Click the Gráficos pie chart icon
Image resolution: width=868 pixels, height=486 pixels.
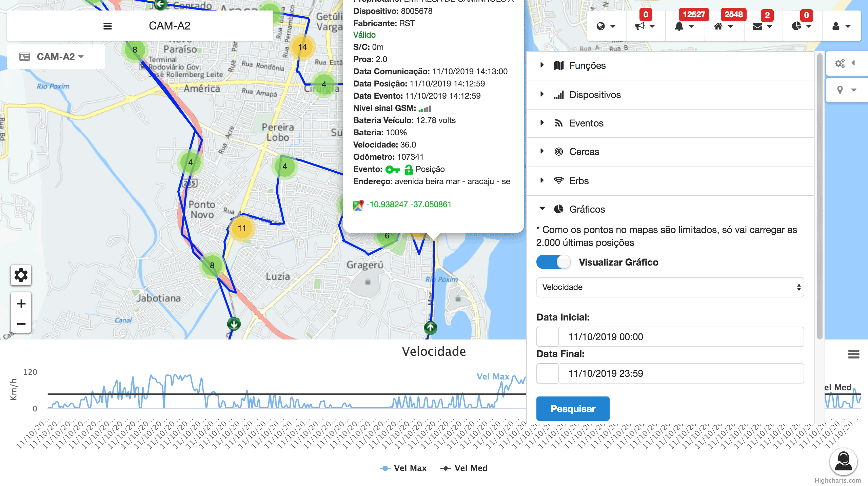[x=559, y=209]
